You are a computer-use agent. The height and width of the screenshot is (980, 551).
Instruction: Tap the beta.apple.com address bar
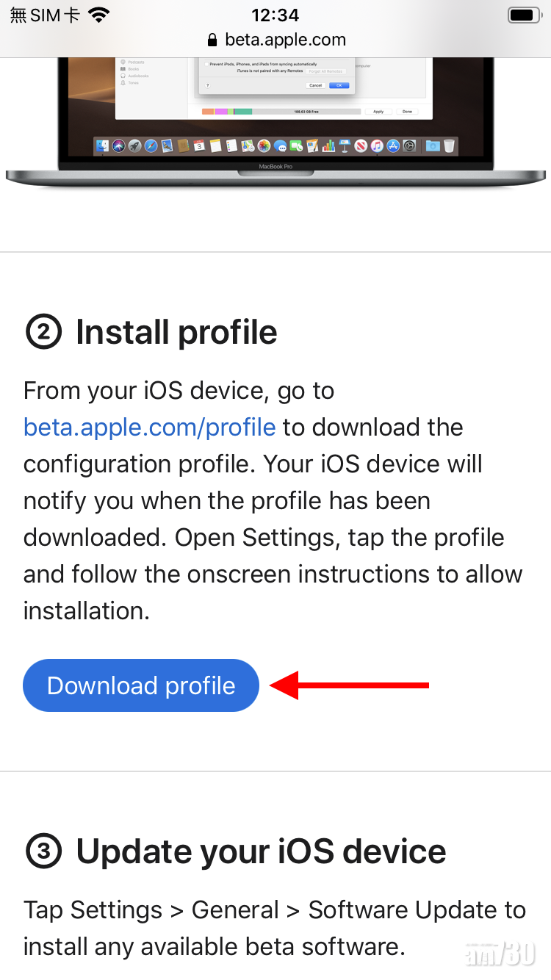click(275, 40)
